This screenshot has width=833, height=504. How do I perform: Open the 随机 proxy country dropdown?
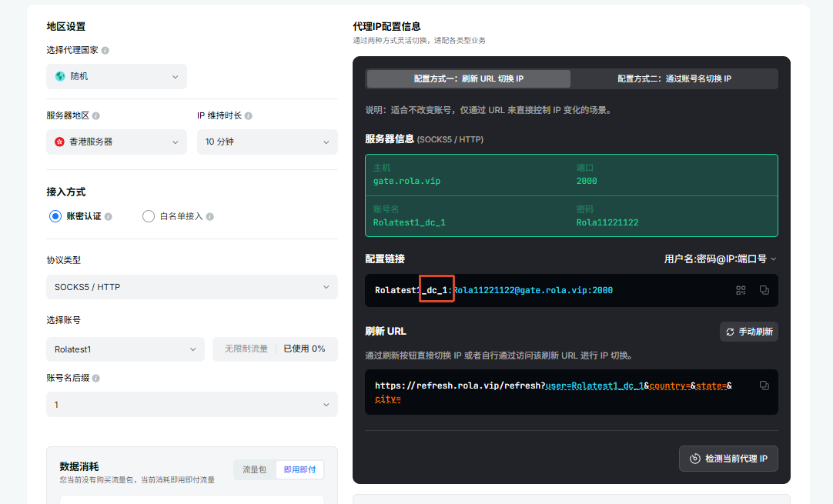pyautogui.click(x=116, y=76)
